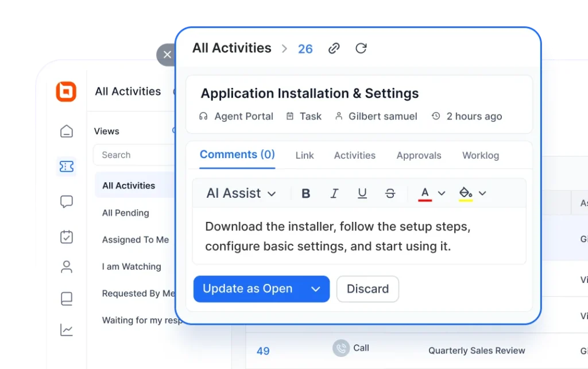Open the contacts person icon in sidebar
The image size is (588, 369).
66,267
